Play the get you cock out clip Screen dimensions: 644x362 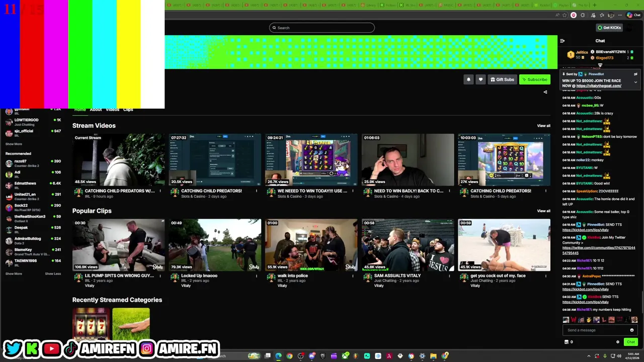click(x=504, y=245)
